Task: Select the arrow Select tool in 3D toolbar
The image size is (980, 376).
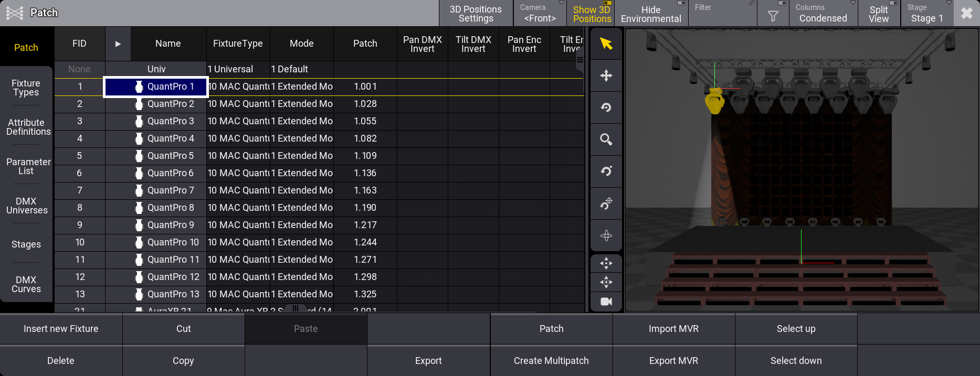Action: point(606,44)
